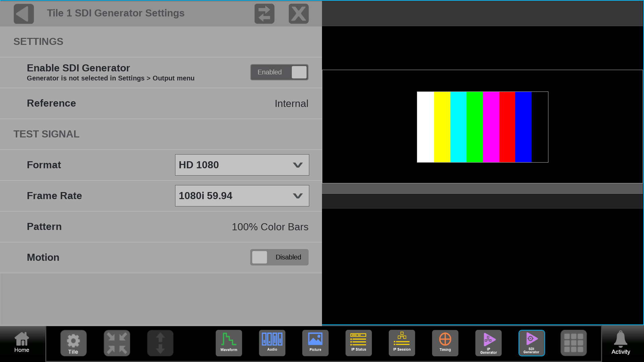
Task: Launch the Picture display app
Action: pos(315,343)
